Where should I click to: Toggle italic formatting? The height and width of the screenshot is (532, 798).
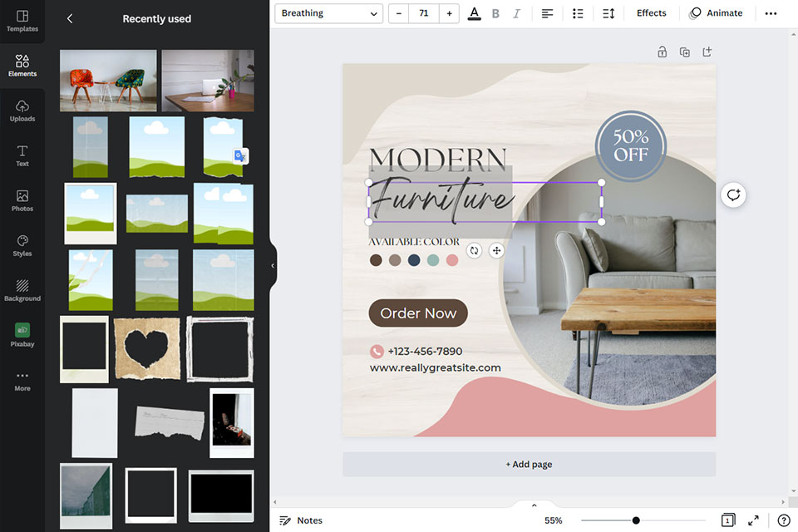[516, 13]
